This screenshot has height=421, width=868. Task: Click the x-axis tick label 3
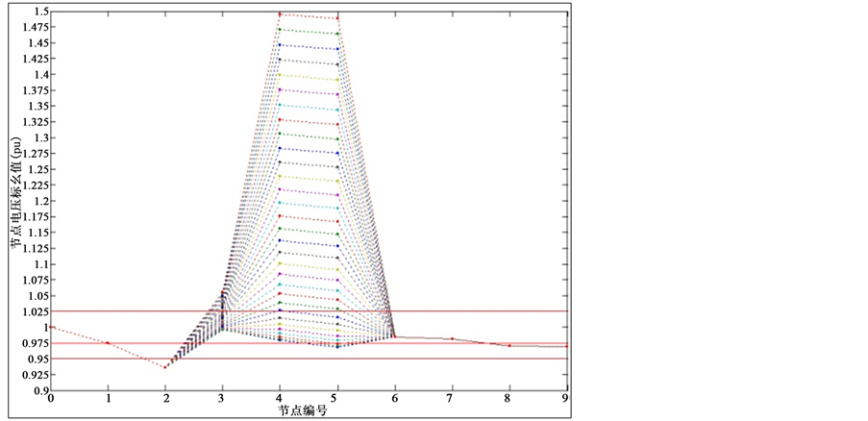click(x=223, y=398)
